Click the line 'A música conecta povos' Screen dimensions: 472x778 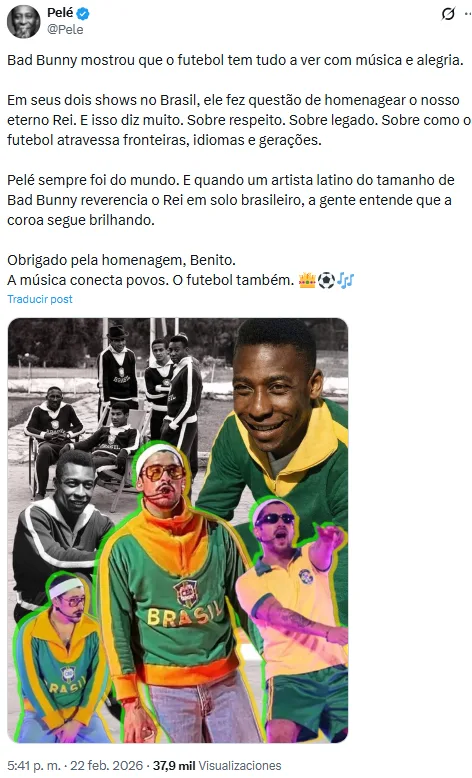(151, 280)
